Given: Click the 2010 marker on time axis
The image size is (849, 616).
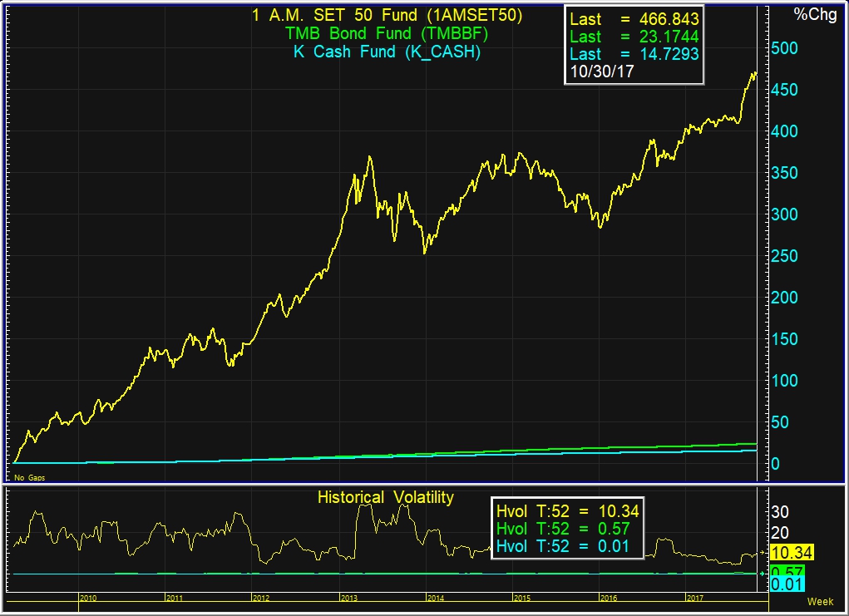Looking at the screenshot, I should 87,598.
